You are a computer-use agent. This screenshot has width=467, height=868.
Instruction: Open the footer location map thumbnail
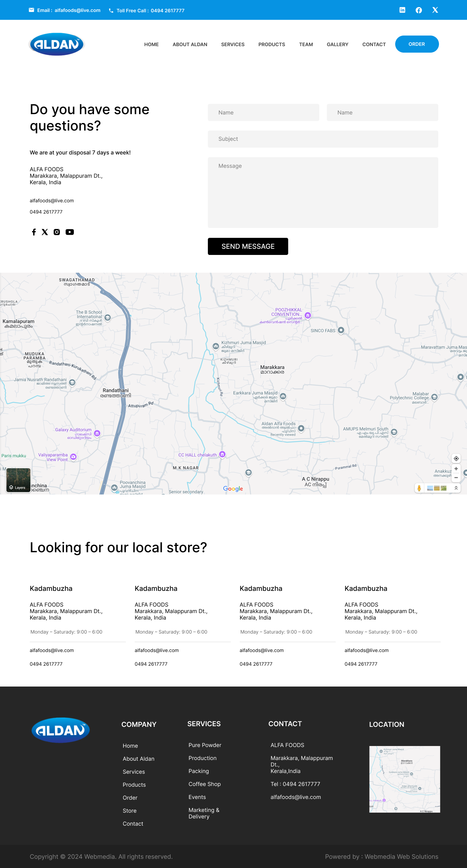pyautogui.click(x=404, y=779)
